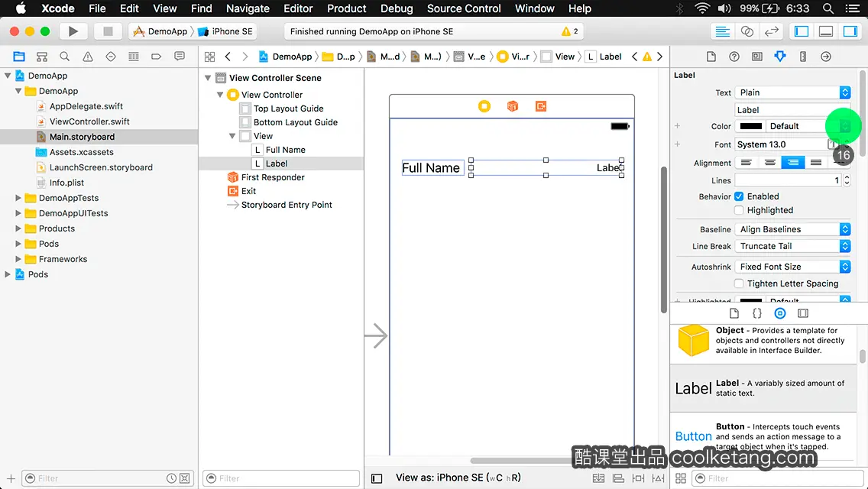Check the Highlighted behavior checkbox
Image resolution: width=868 pixels, height=489 pixels.
coord(739,210)
